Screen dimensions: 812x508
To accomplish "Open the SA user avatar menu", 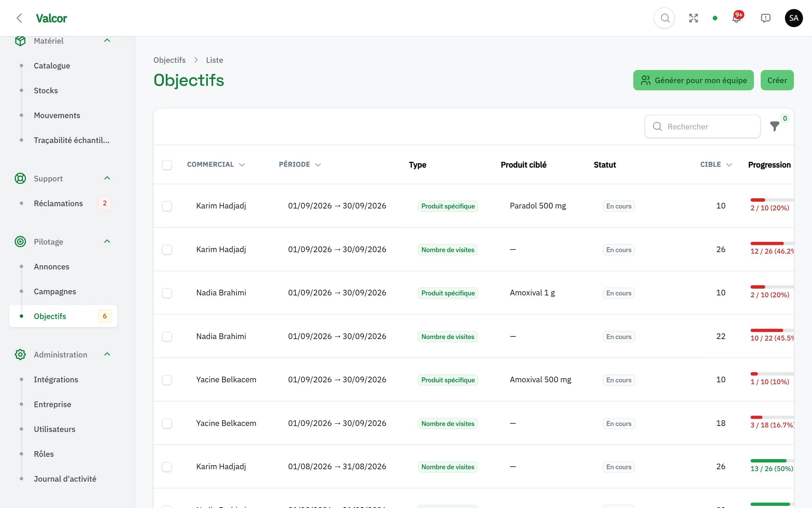I will pos(794,18).
